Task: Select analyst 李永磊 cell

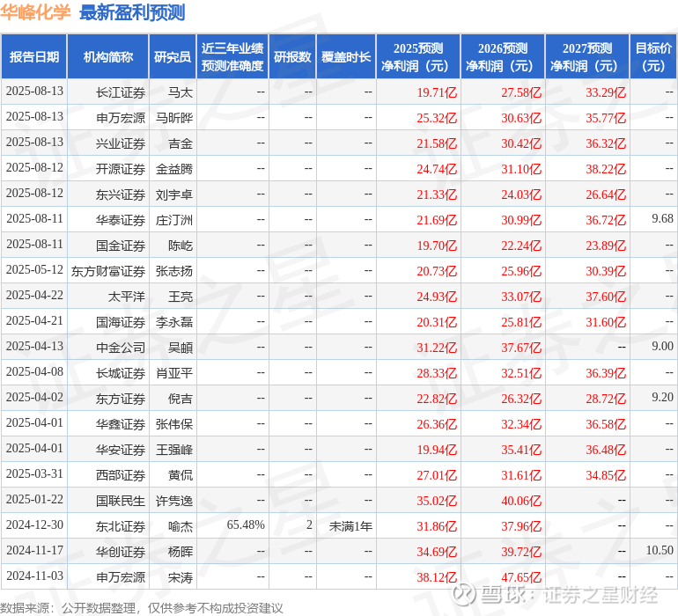Action: pyautogui.click(x=173, y=322)
